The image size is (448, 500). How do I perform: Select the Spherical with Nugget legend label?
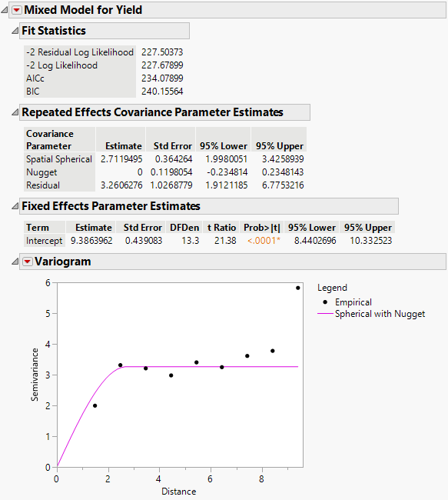380,314
